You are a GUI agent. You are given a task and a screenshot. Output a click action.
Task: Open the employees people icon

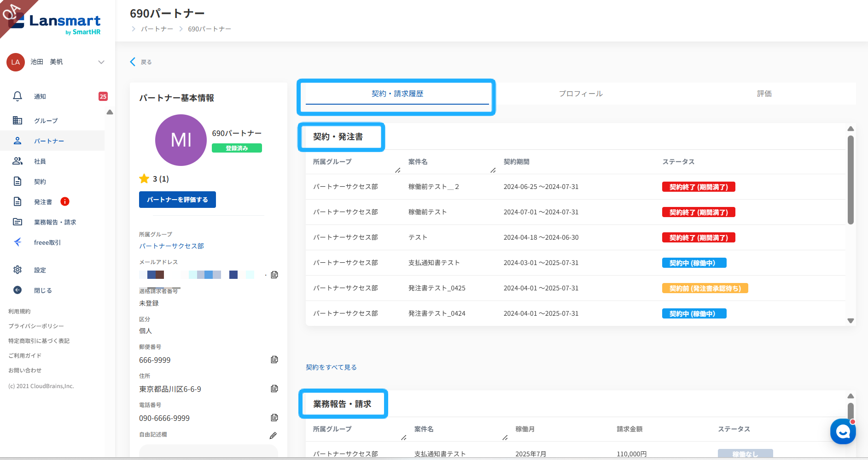pyautogui.click(x=17, y=161)
